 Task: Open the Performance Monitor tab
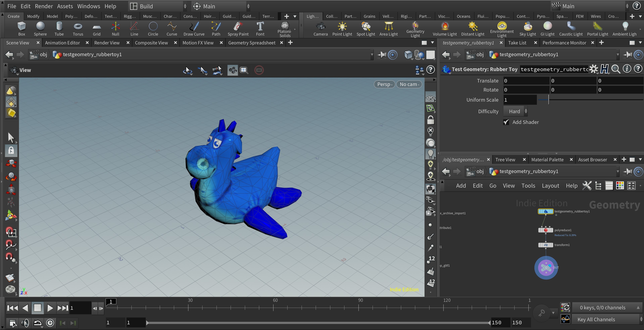564,43
